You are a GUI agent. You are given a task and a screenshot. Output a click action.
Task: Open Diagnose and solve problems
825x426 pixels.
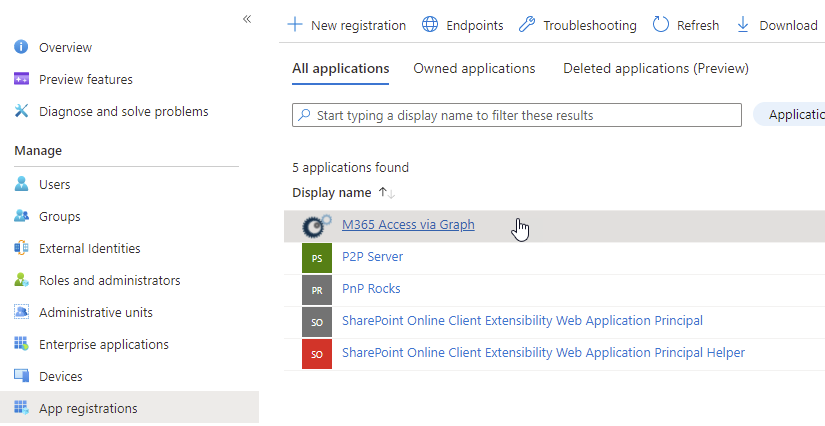tap(123, 111)
